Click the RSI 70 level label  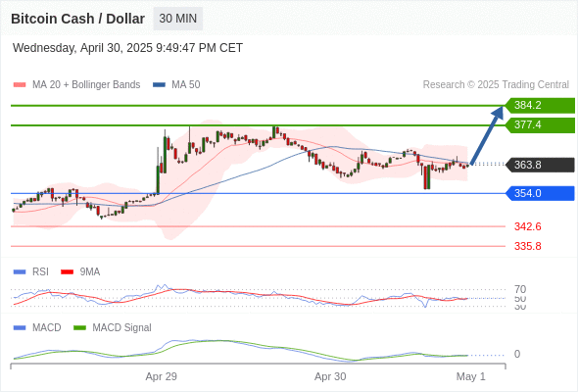coord(520,289)
